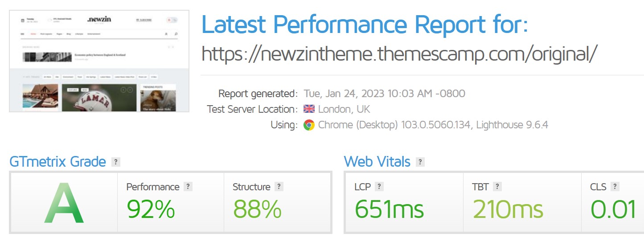Screen dimensions: 644x246
Task: Click the Web Vitals heading
Action: [x=377, y=162]
